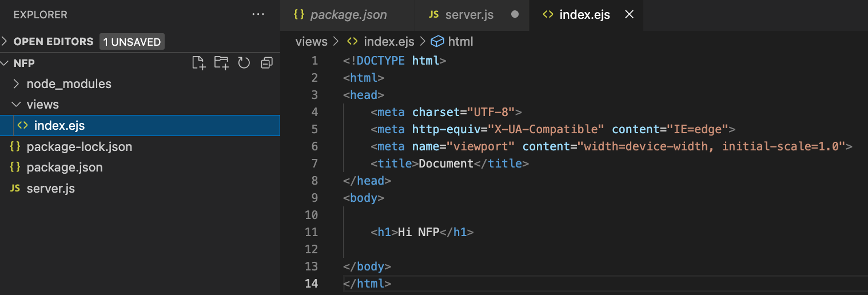868x295 pixels.
Task: Open server.js from the Explorer tree
Action: pyautogui.click(x=140, y=188)
